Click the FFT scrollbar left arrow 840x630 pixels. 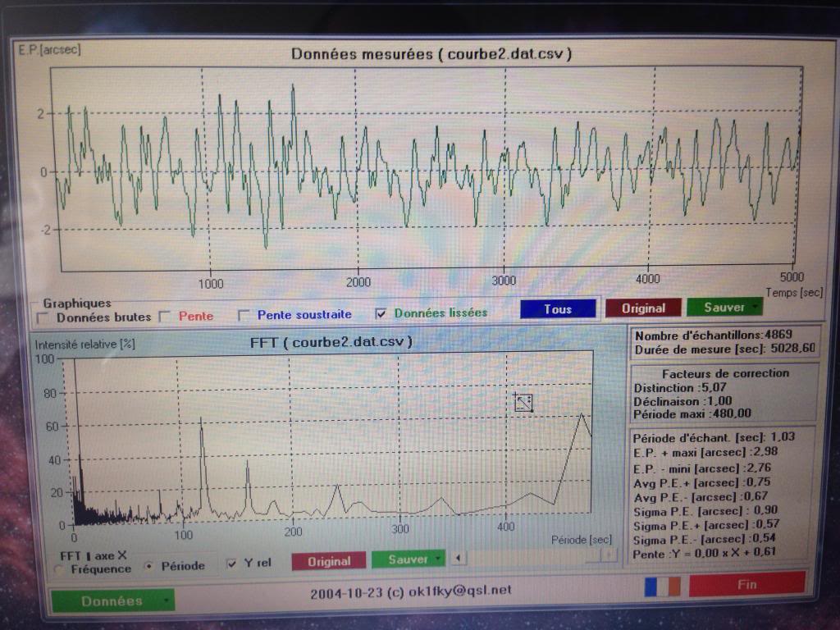pos(458,558)
